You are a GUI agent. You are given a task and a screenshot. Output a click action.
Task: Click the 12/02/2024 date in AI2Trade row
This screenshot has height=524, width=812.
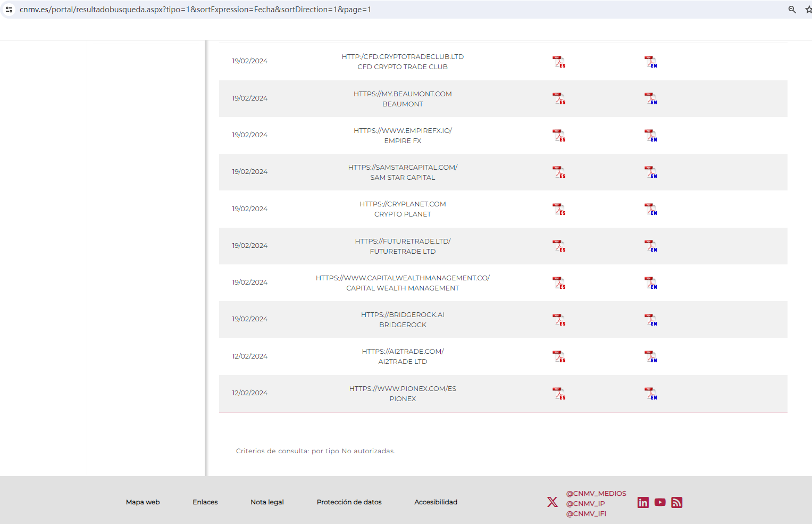pos(249,356)
